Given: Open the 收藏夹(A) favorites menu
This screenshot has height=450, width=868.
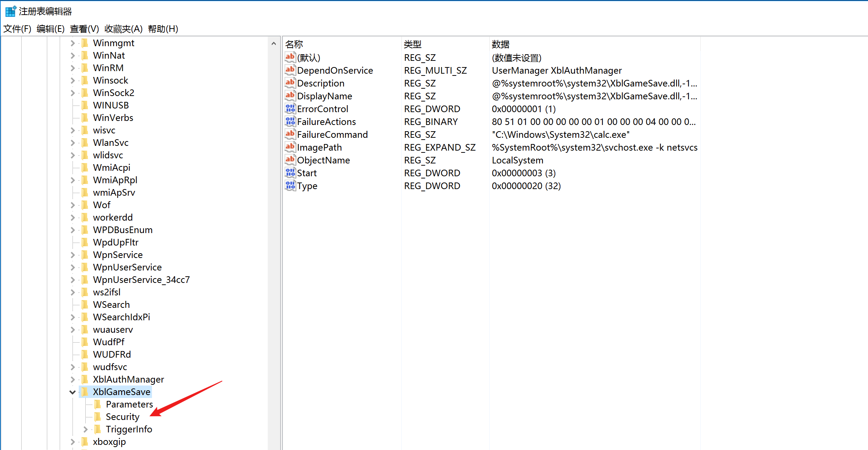Looking at the screenshot, I should coord(123,29).
